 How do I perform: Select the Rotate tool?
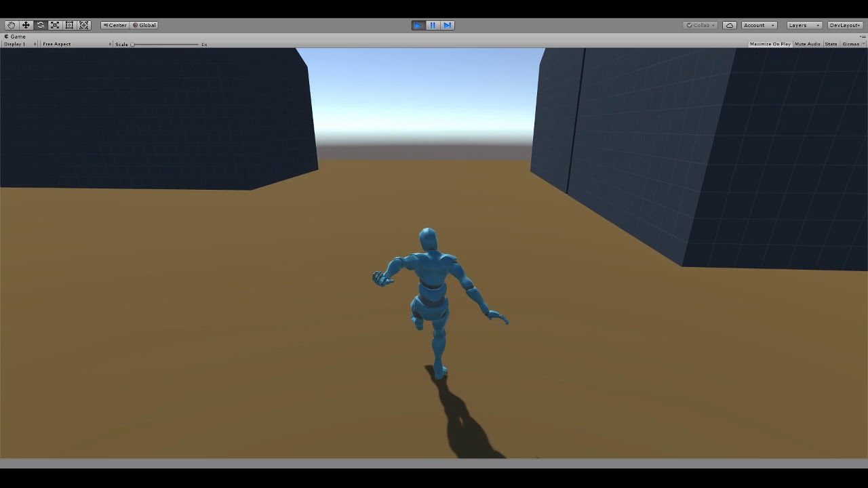(x=40, y=25)
